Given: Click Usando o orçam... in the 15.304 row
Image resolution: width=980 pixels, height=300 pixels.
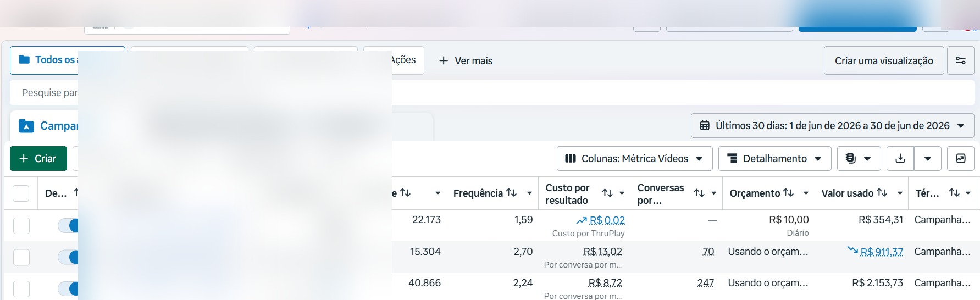Looking at the screenshot, I should click(x=768, y=252).
